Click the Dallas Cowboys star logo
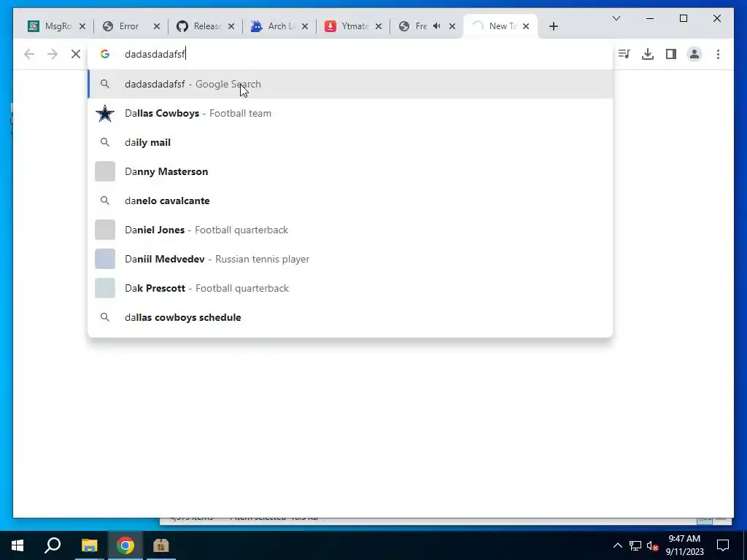The image size is (747, 560). (105, 113)
